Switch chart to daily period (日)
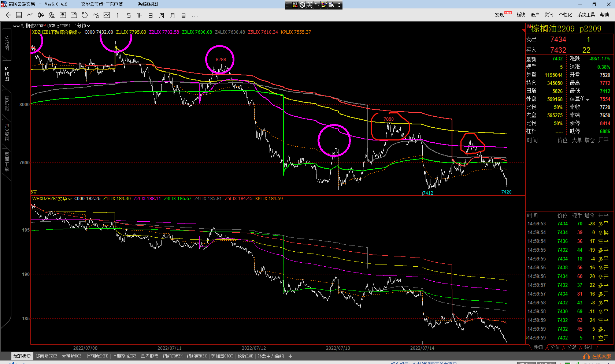615x364 pixels. (151, 15)
